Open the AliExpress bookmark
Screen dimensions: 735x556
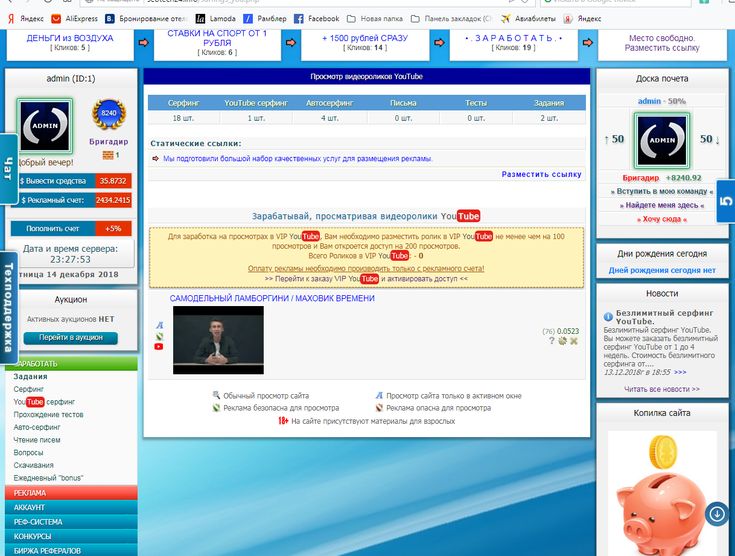click(x=76, y=18)
